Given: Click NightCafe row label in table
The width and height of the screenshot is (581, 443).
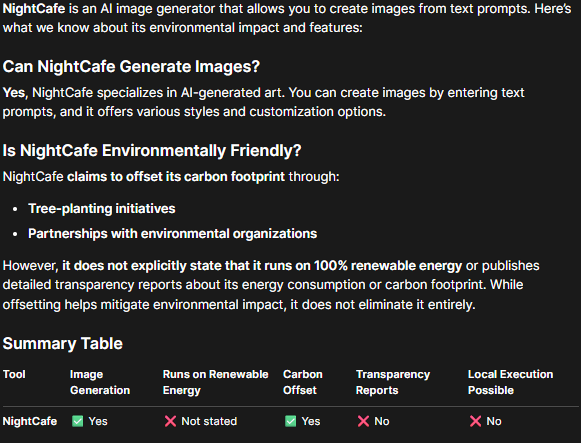Looking at the screenshot, I should 30,421.
